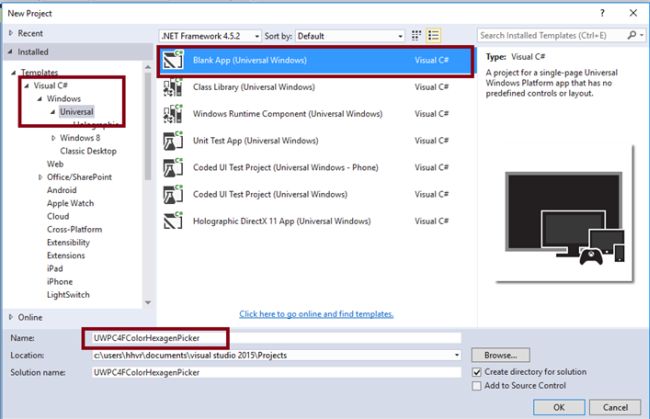Collapse the Windows tree node arrow

[x=40, y=99]
